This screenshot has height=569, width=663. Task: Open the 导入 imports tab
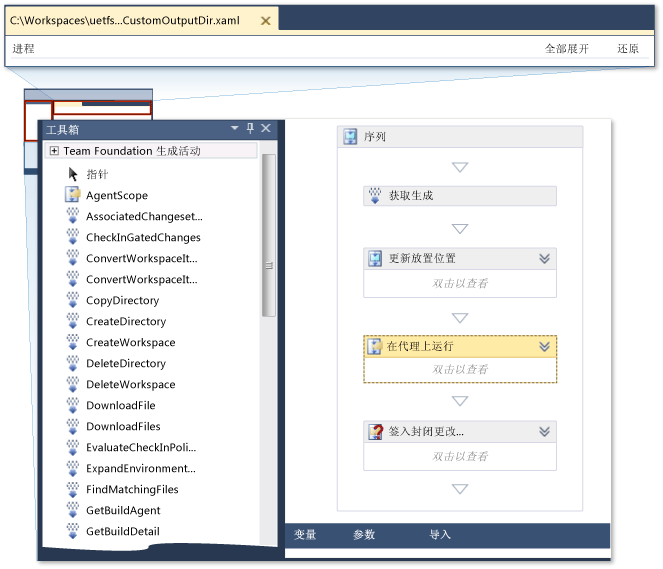[440, 535]
